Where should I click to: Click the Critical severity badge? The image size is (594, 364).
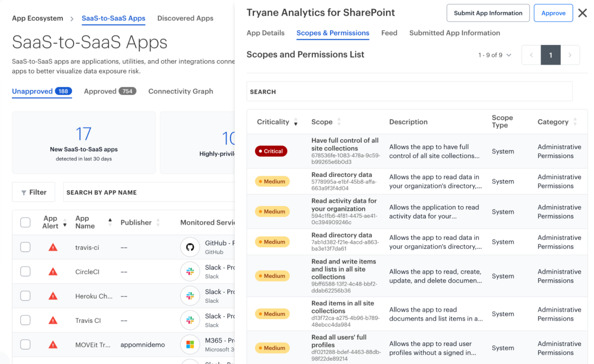pos(271,151)
